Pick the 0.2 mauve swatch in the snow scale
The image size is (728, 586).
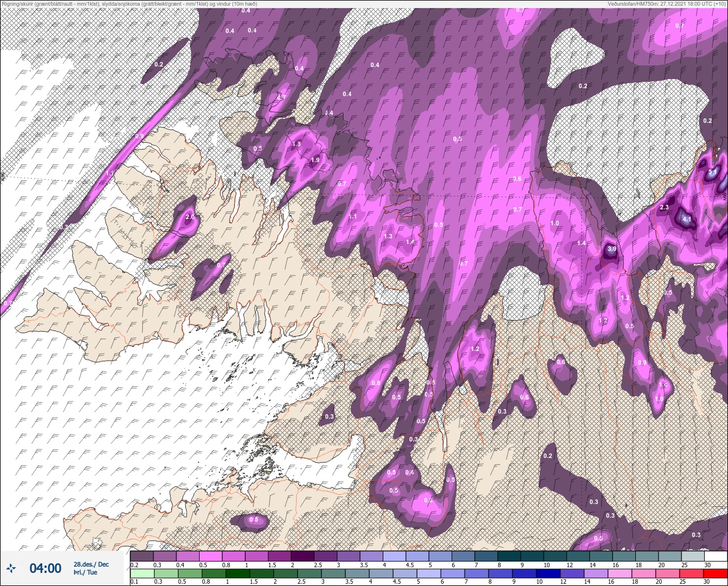point(142,556)
